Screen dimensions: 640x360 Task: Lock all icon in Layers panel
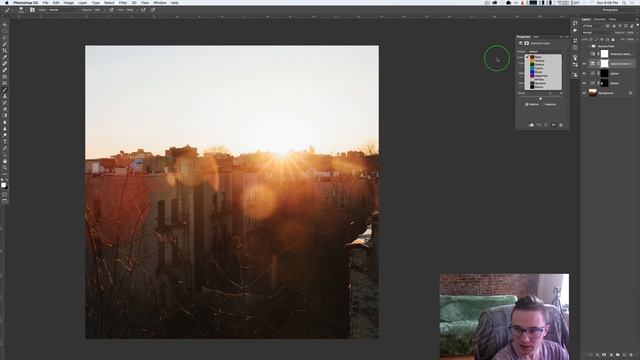click(613, 40)
